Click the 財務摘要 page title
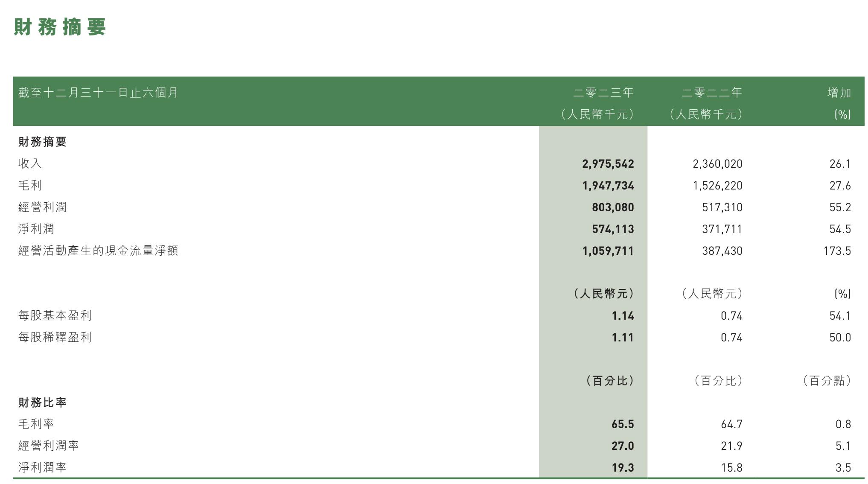 [x=60, y=27]
